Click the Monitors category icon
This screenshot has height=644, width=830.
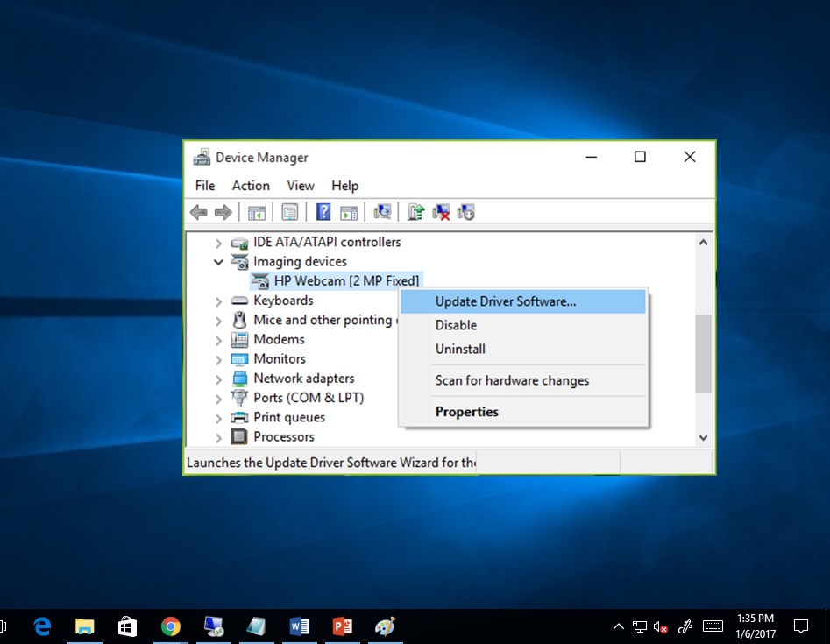pos(239,359)
